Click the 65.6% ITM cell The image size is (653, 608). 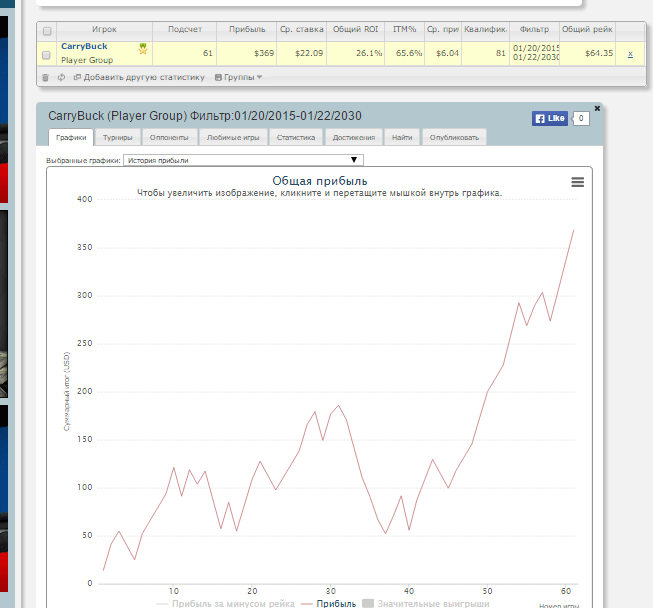pyautogui.click(x=404, y=53)
